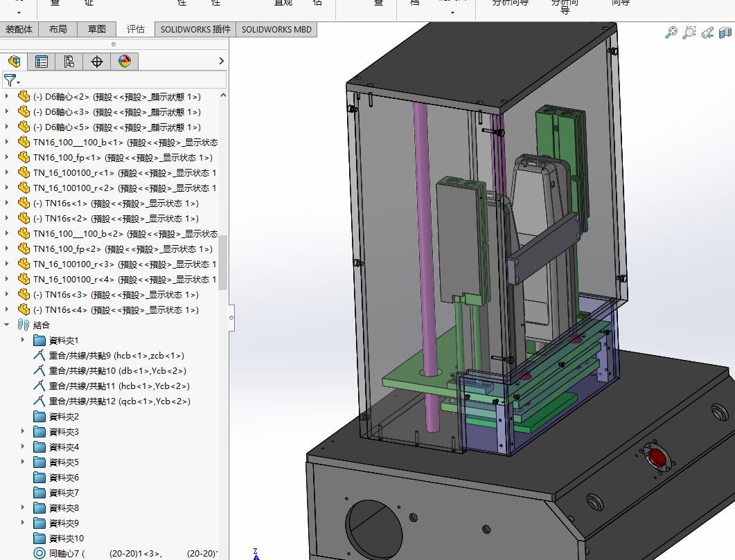Open the SOLIDWORKS MBD tab
The height and width of the screenshot is (560, 735).
pos(276,30)
